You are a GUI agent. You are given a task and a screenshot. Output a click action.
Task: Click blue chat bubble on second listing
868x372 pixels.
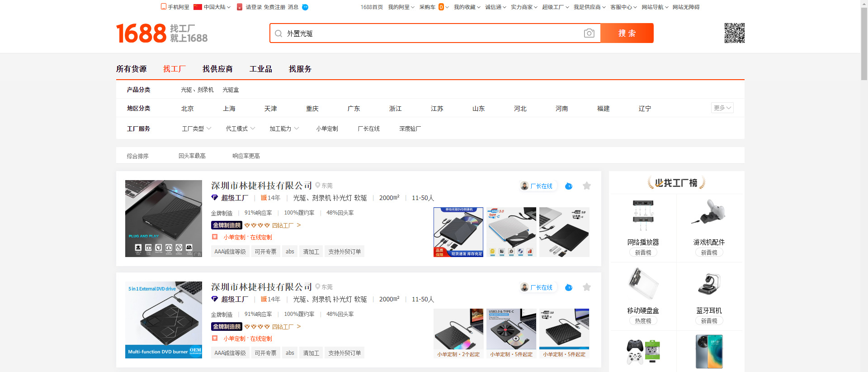(569, 287)
